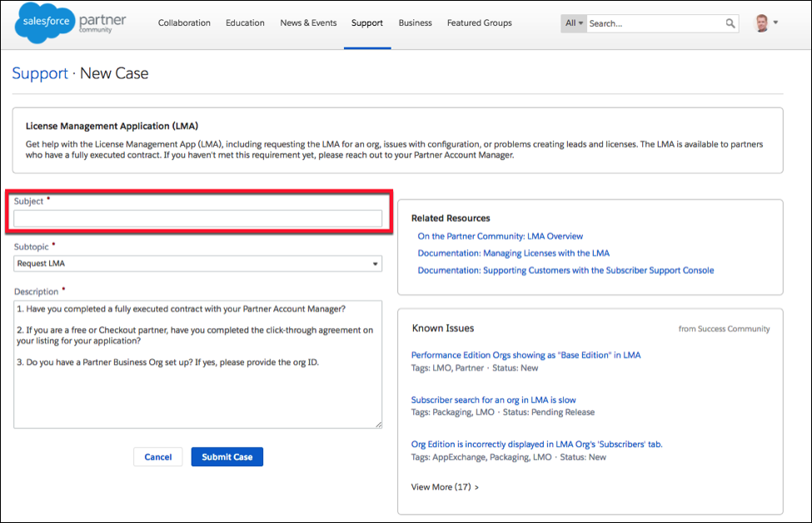Click inside the Description text area

pos(198,365)
